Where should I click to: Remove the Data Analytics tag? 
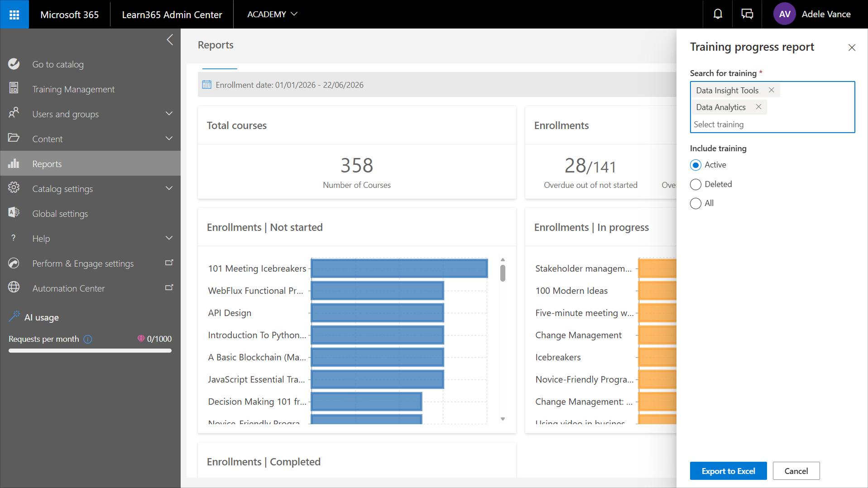[x=758, y=107]
